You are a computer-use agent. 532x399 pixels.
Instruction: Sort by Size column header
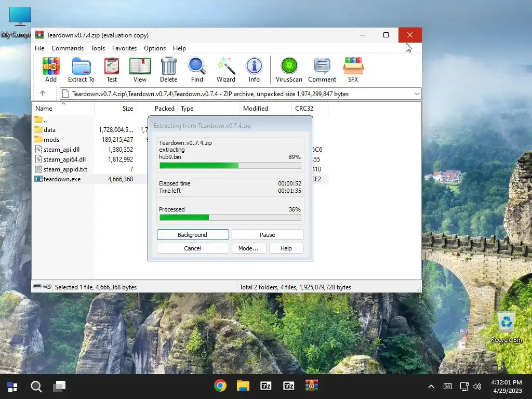point(115,109)
